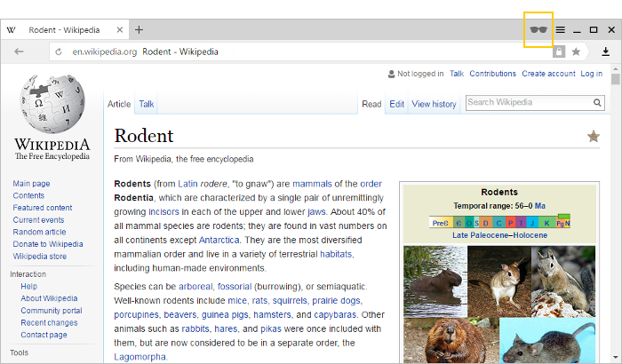
Task: Follow the fossorial link
Action: coord(235,286)
